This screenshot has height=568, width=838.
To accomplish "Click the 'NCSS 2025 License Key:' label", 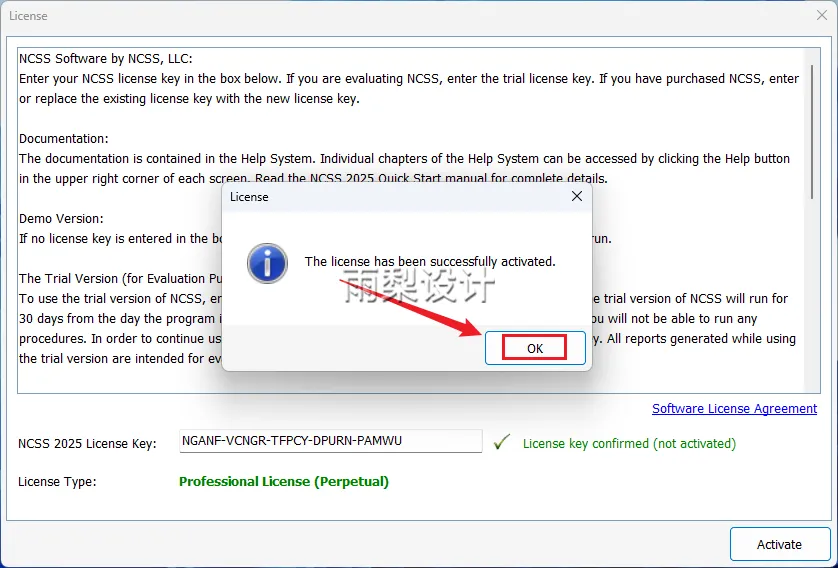I will [87, 443].
